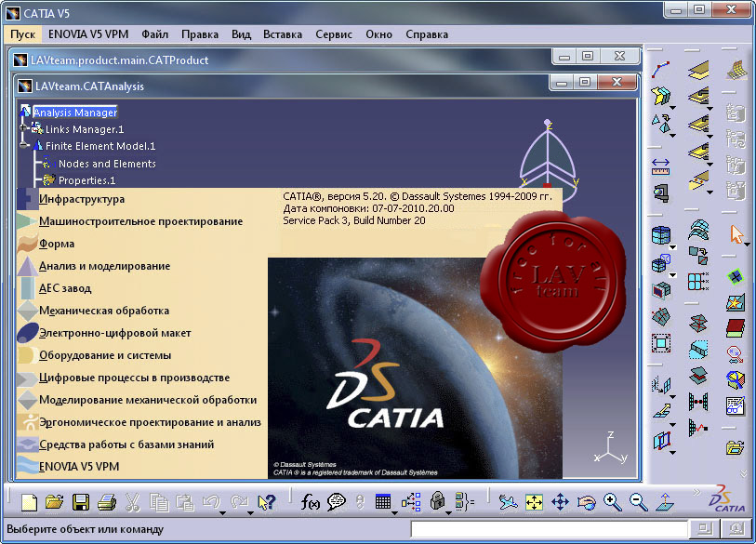Open the Правка menu
The width and height of the screenshot is (756, 544).
click(x=200, y=34)
